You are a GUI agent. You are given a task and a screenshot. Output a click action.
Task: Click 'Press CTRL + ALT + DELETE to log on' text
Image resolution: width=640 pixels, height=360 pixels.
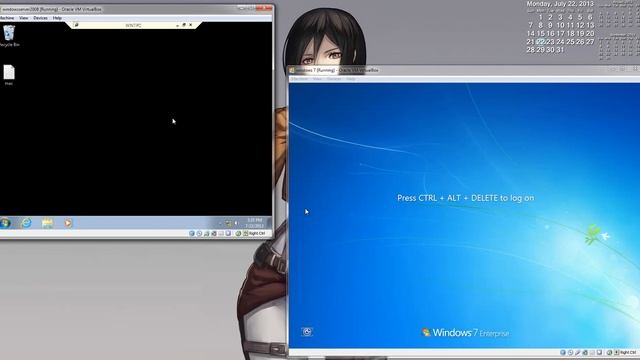pyautogui.click(x=465, y=198)
